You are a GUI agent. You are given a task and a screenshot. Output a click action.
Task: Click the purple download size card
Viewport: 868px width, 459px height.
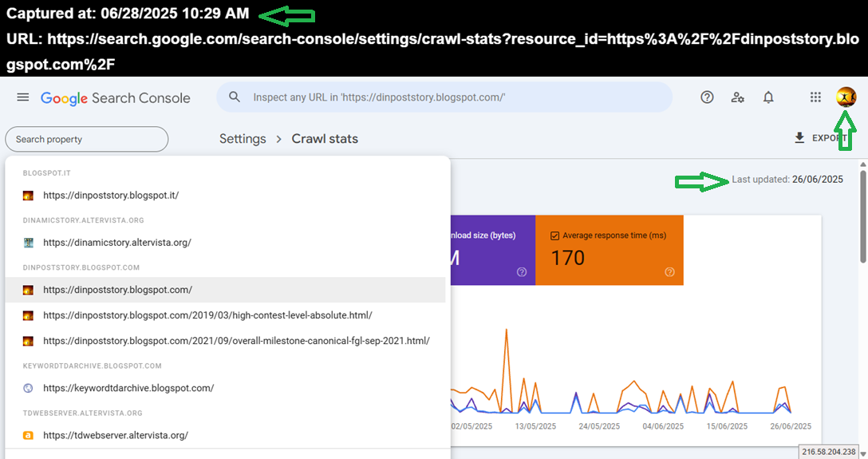pyautogui.click(x=493, y=251)
